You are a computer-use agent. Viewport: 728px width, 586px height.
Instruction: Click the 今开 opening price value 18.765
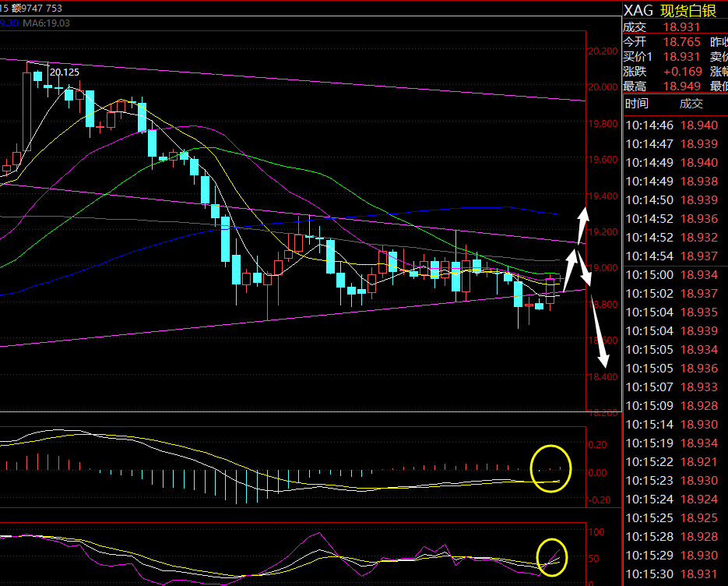[680, 42]
